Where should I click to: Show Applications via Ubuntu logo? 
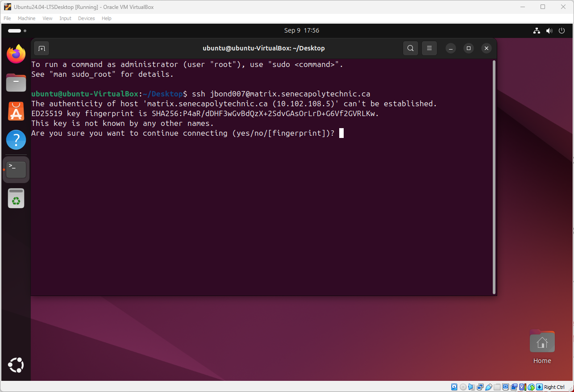tap(16, 365)
